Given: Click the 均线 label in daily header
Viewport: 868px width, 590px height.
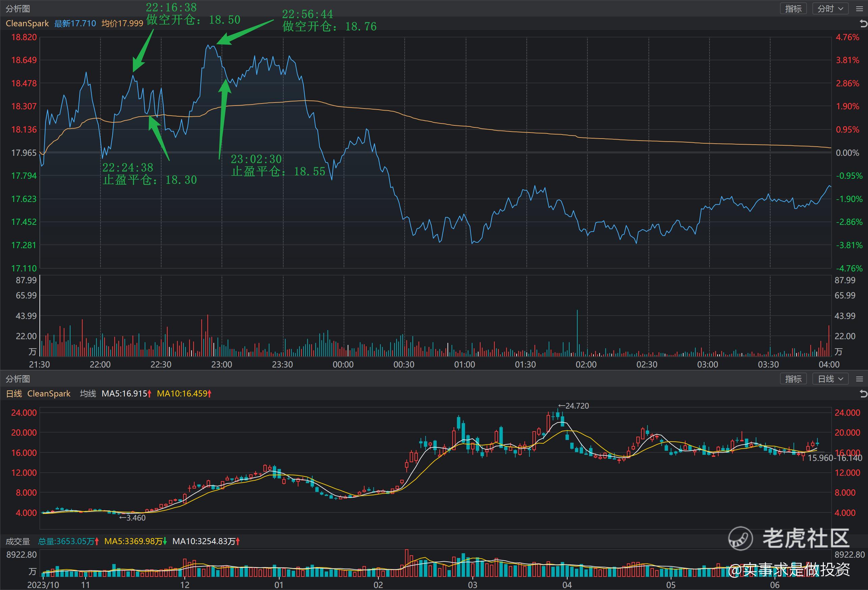Looking at the screenshot, I should (x=88, y=393).
